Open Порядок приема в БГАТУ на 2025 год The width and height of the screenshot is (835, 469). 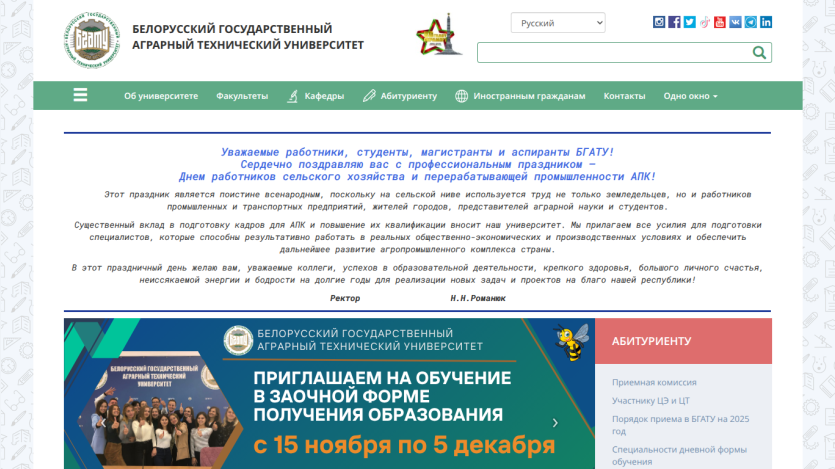[681, 425]
